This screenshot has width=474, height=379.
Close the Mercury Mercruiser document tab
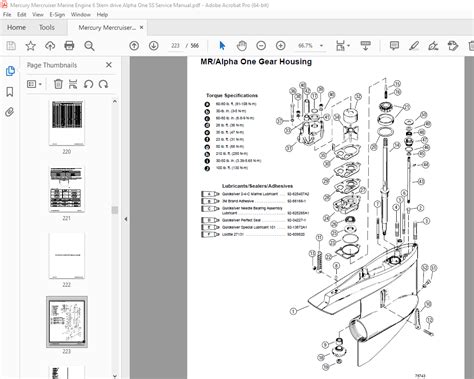[142, 28]
